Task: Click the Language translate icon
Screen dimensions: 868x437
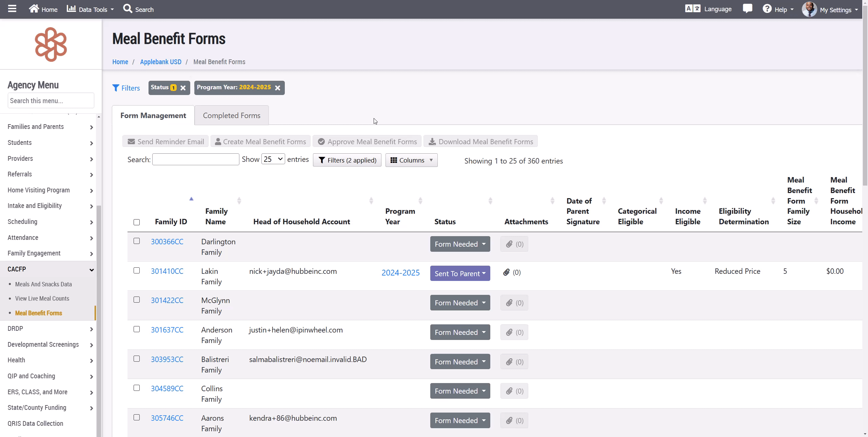Action: point(692,9)
